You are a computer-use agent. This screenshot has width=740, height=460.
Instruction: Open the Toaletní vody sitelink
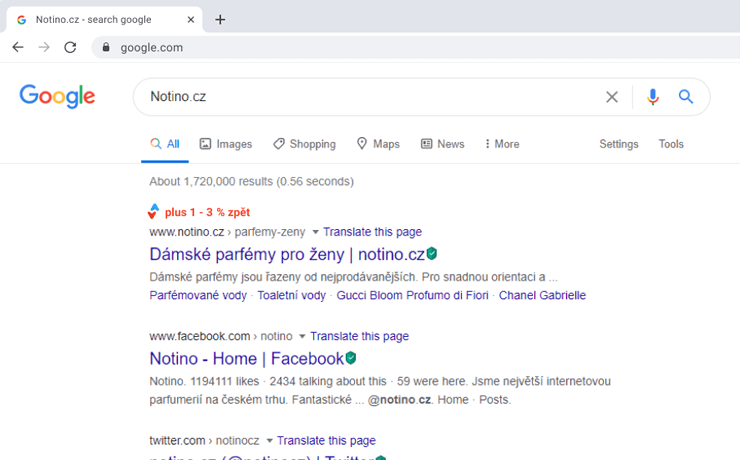(x=292, y=295)
